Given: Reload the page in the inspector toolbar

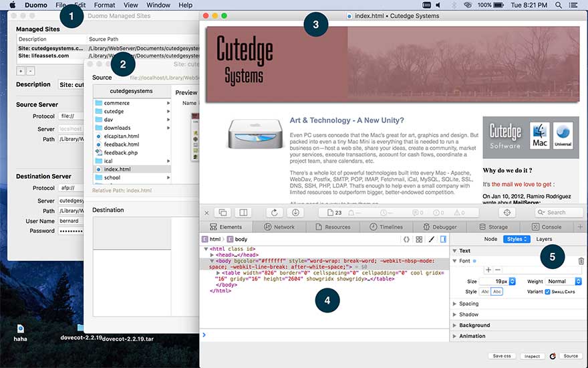Looking at the screenshot, I should point(275,212).
